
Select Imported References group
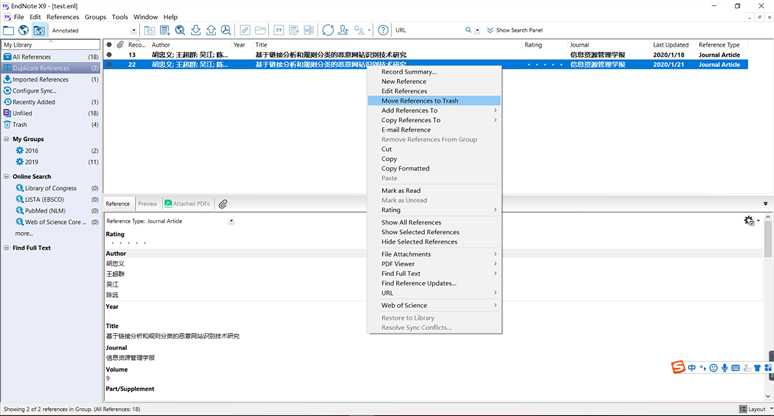[x=51, y=79]
